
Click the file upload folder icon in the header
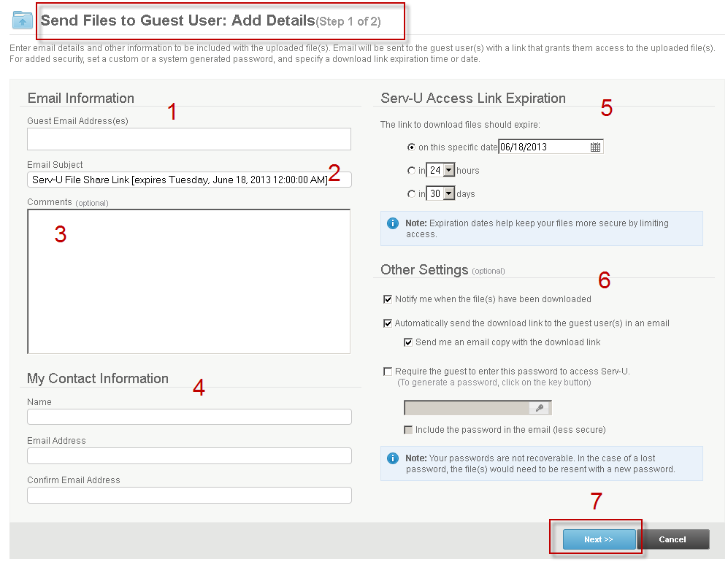(21, 20)
